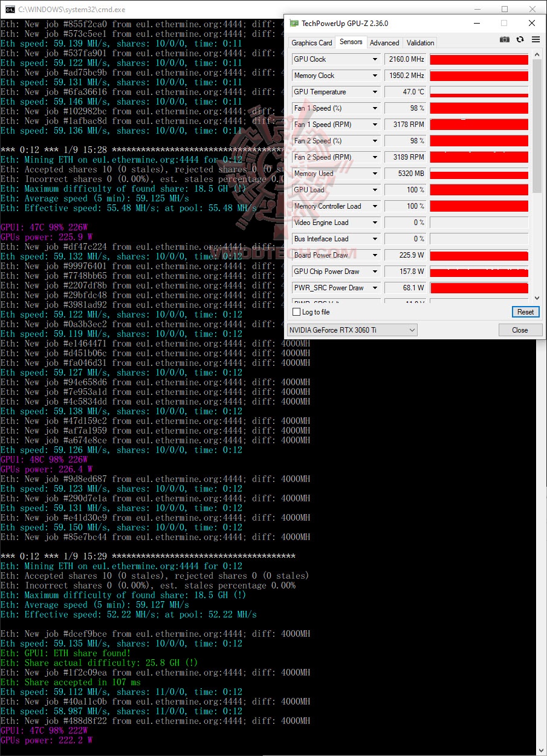
Task: Click the '*** 0:12 *** 1/9 15:29' header line
Action: click(x=147, y=556)
